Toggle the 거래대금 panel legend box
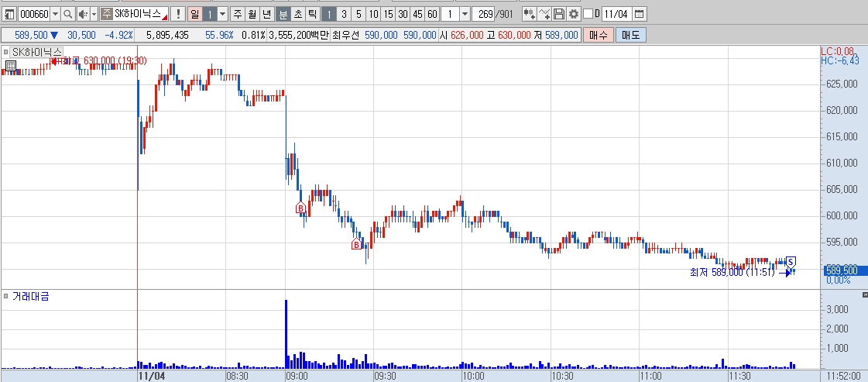The image size is (868, 382). click(x=5, y=297)
